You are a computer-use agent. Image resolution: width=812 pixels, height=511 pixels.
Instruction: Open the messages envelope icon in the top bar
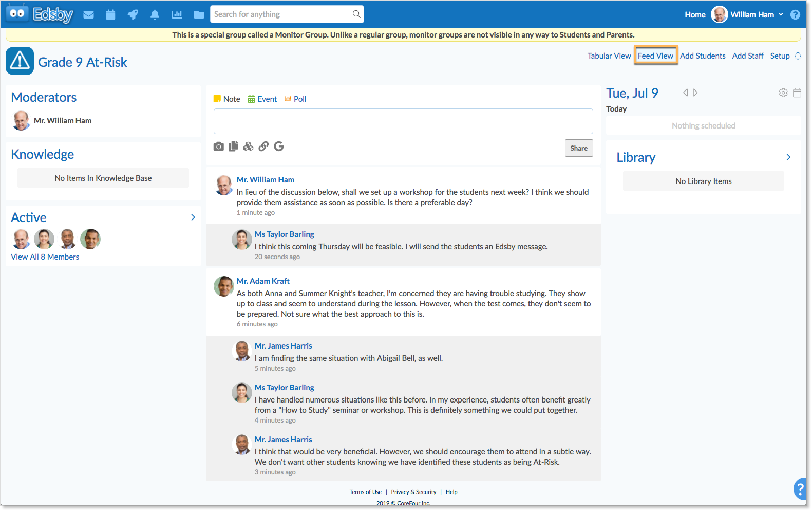[x=89, y=14]
